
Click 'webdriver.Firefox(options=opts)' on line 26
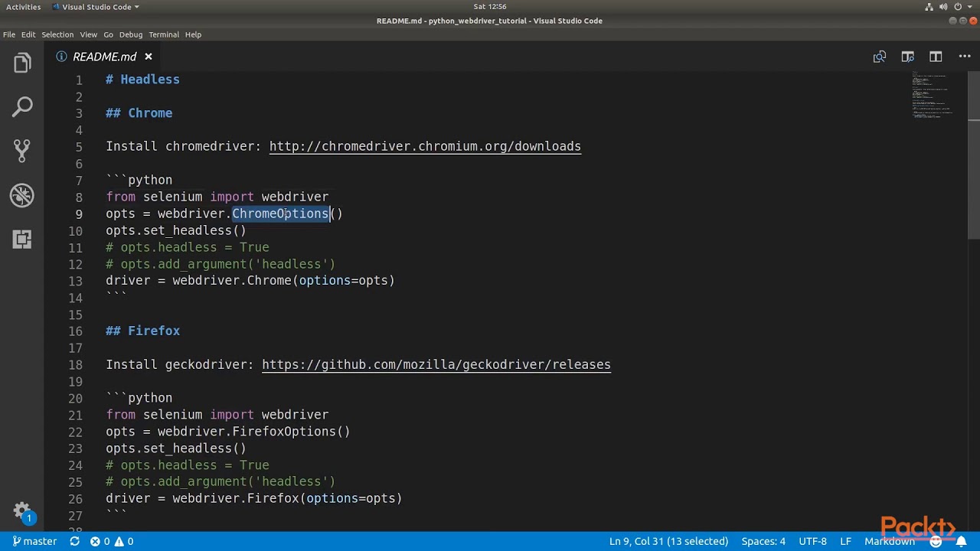tap(287, 498)
